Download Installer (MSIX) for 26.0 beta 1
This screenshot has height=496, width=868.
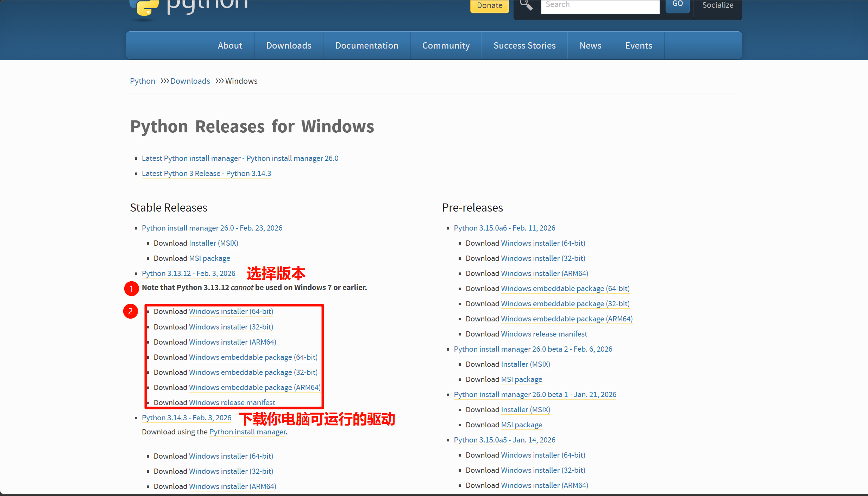point(525,410)
